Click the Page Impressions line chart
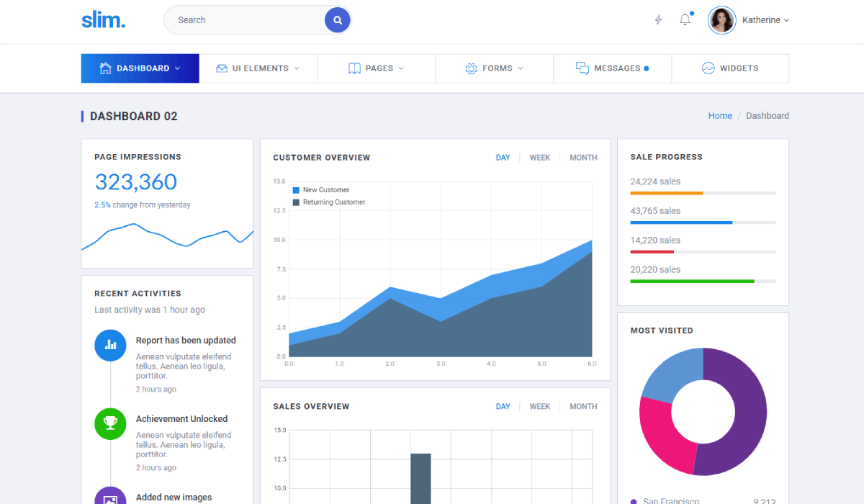Viewport: 864px width, 504px height. pyautogui.click(x=167, y=236)
